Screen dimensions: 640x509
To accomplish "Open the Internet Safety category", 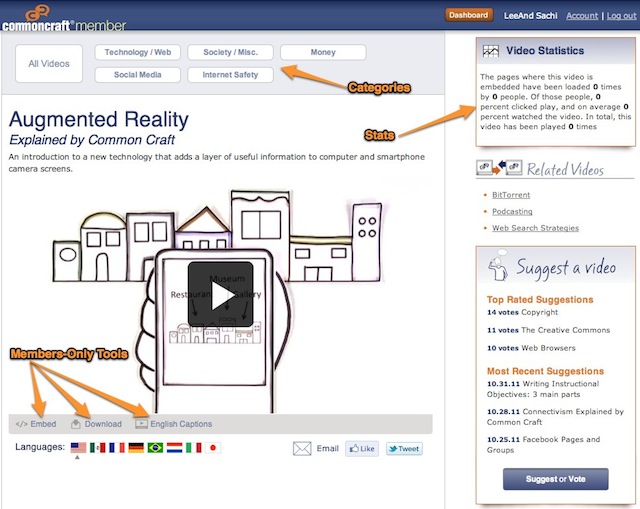I will (230, 75).
